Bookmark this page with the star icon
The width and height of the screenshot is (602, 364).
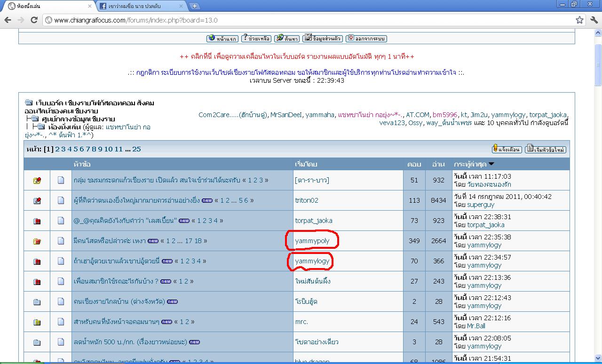(579, 20)
